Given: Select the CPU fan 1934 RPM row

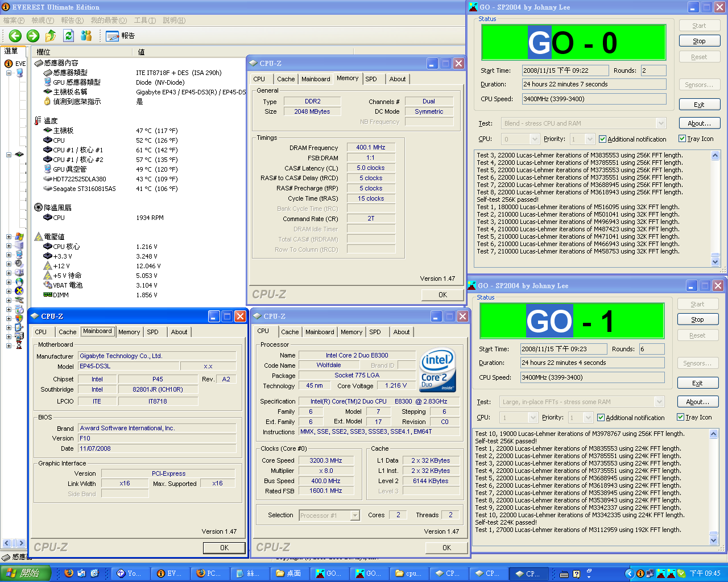Looking at the screenshot, I should click(140, 218).
